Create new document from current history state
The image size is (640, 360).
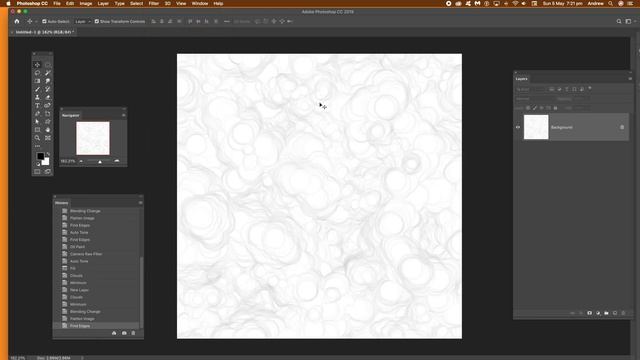pyautogui.click(x=114, y=333)
